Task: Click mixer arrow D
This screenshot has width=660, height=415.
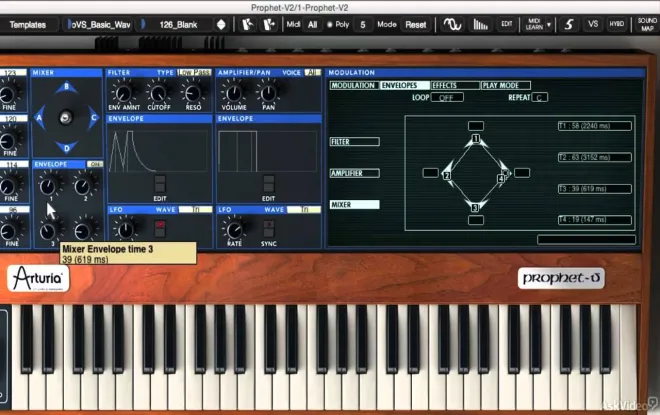Action: [67, 148]
